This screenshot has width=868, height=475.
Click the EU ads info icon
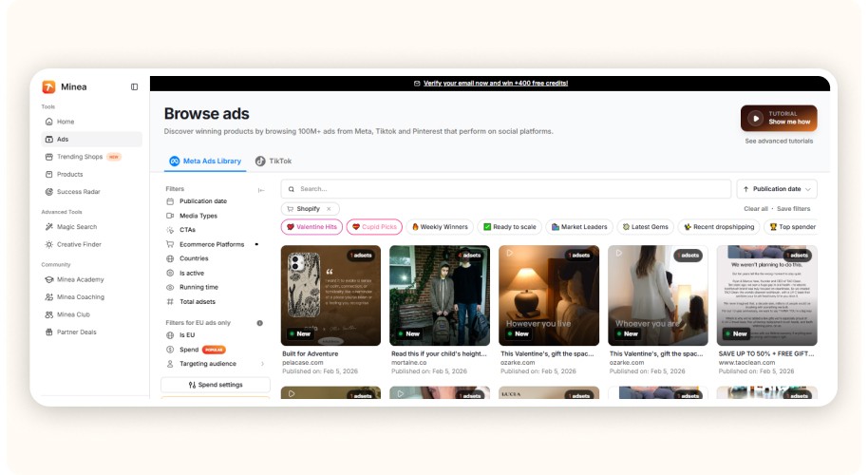click(x=259, y=323)
